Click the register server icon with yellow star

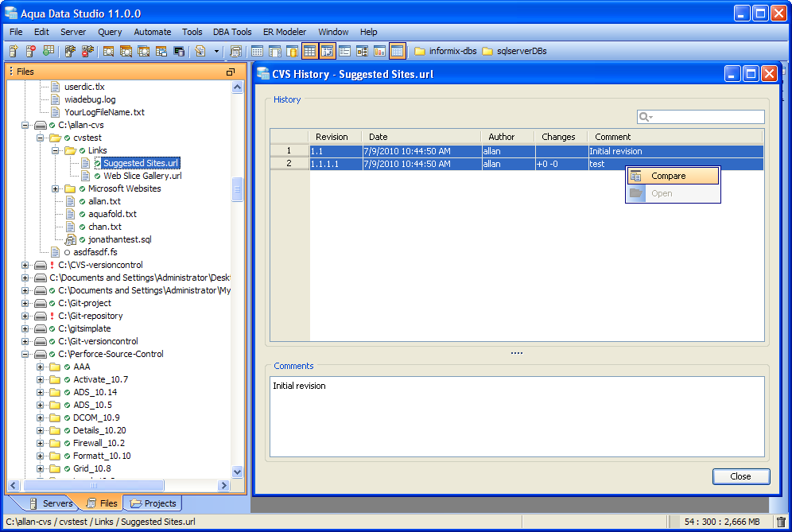pos(14,51)
